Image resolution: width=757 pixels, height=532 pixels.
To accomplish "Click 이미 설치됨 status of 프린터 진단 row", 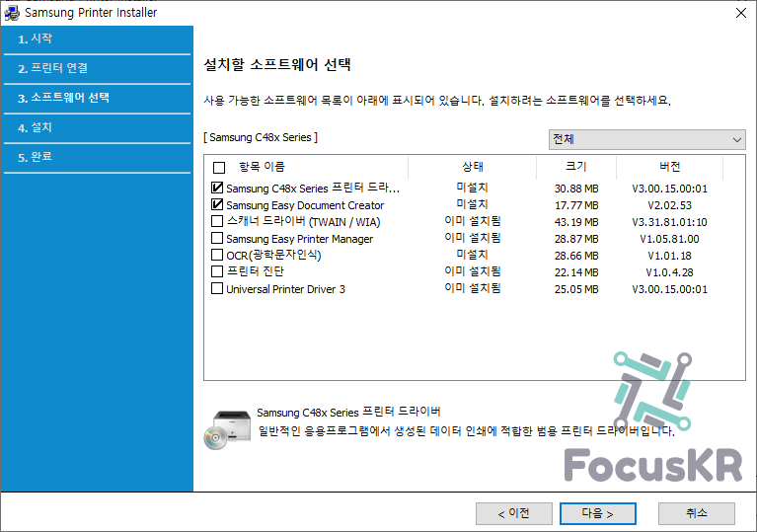I will click(472, 271).
